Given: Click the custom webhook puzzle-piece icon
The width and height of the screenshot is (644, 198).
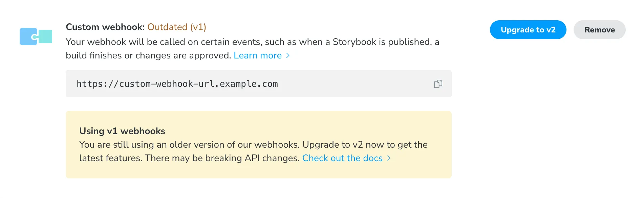Looking at the screenshot, I should [x=36, y=36].
